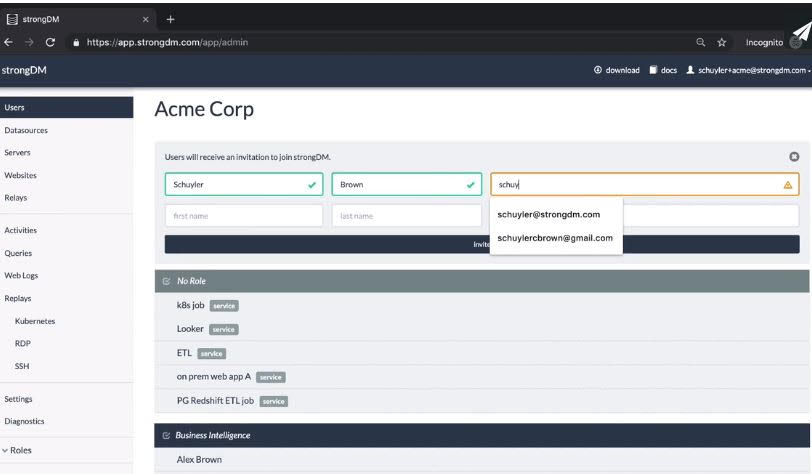Close the invite users panel

coord(794,156)
